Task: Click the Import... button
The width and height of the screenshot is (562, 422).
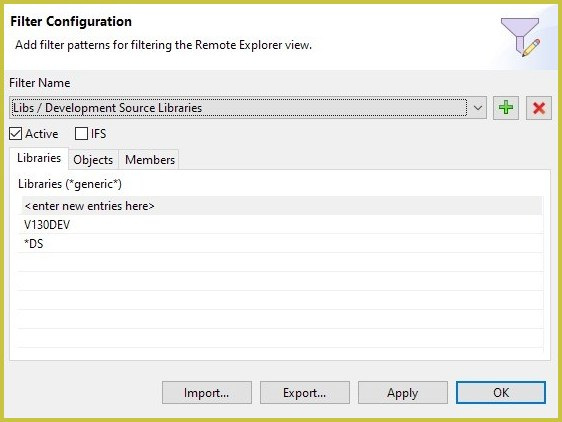Action: [206, 393]
